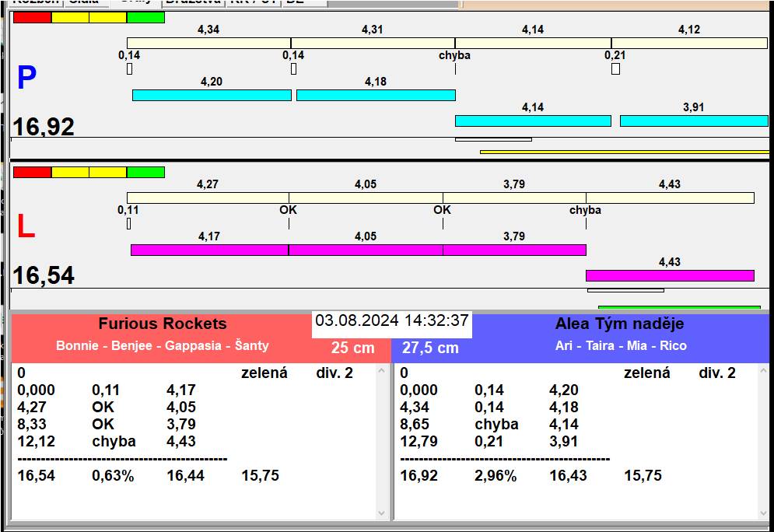Click the small box under 0,21 in lane P
This screenshot has width=774, height=532.
(x=615, y=69)
